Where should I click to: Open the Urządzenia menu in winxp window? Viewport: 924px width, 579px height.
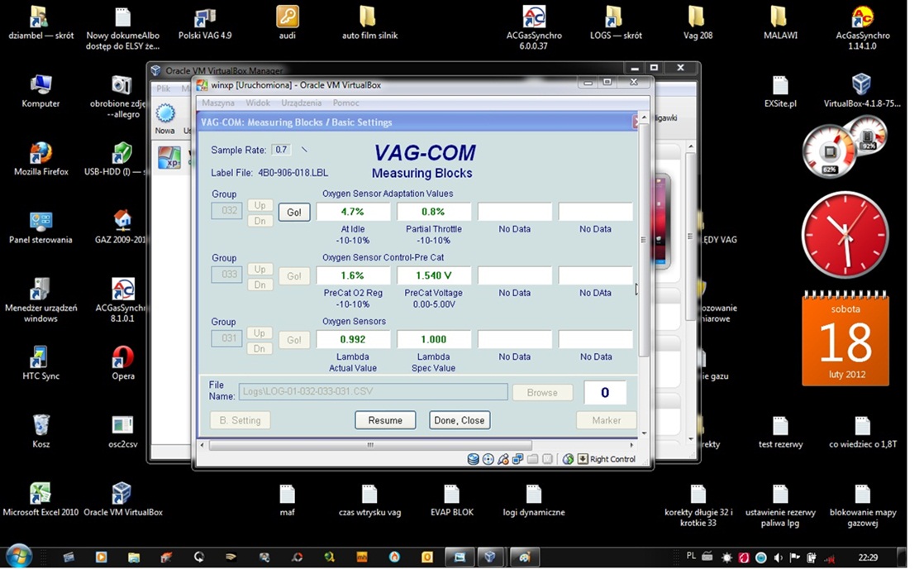(x=301, y=103)
